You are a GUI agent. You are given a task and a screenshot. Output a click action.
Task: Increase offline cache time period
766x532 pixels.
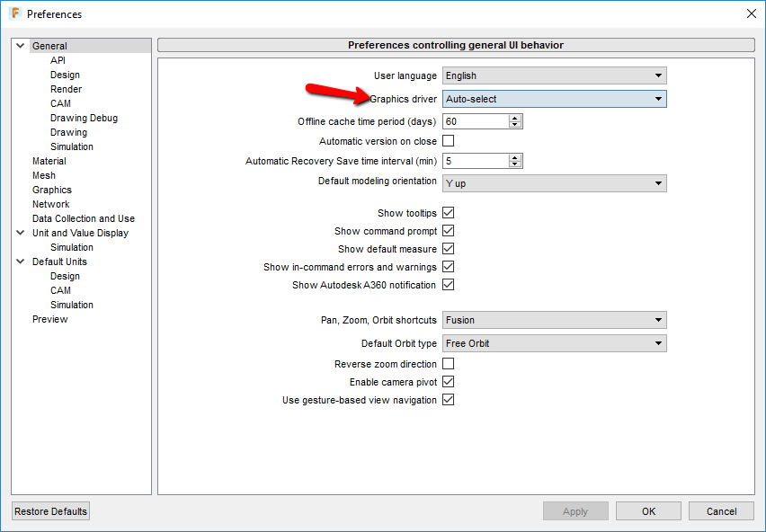coord(515,118)
